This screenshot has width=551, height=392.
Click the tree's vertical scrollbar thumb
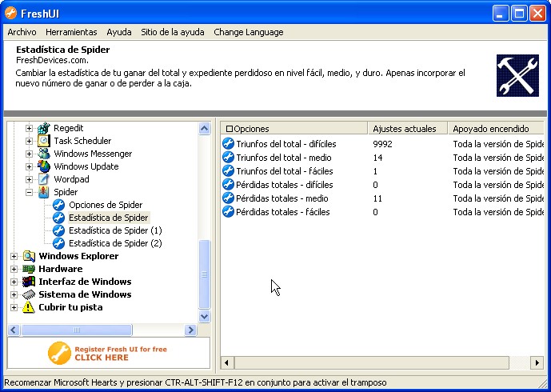[205, 274]
